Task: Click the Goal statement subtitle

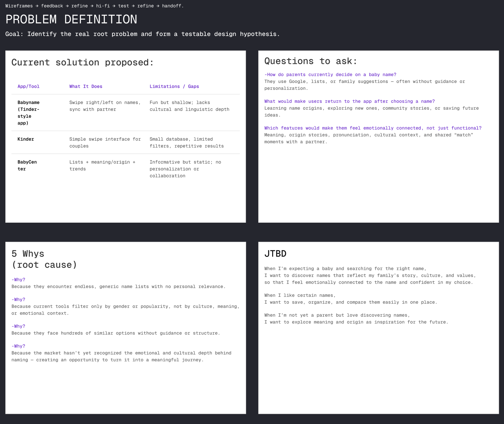Action: (x=143, y=34)
